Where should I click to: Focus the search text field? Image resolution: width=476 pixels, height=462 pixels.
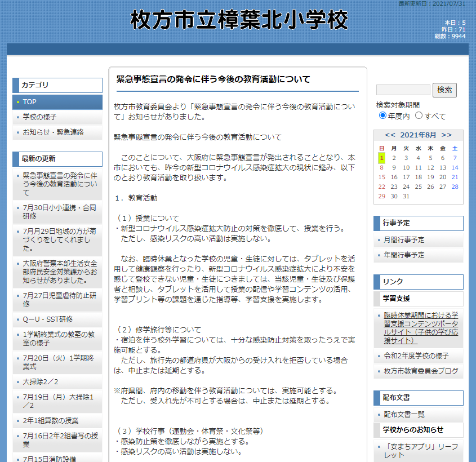[403, 90]
